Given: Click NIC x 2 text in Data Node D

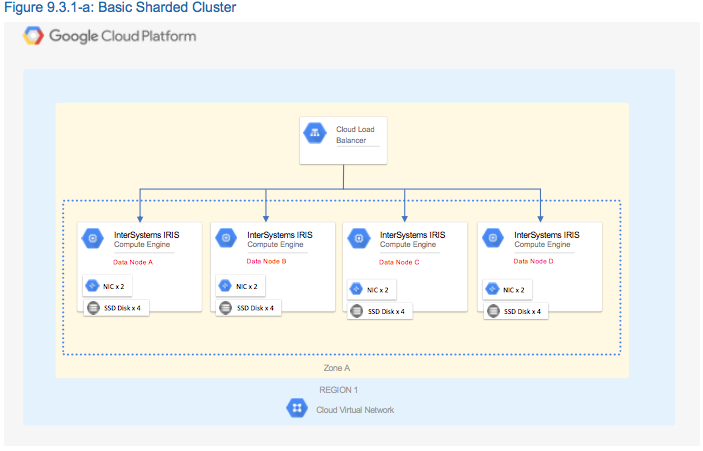Looking at the screenshot, I should (513, 290).
